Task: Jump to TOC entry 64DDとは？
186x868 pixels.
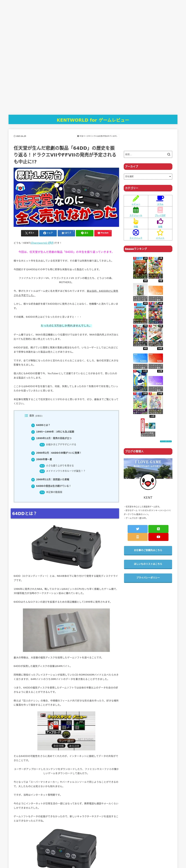Action: pyautogui.click(x=43, y=425)
